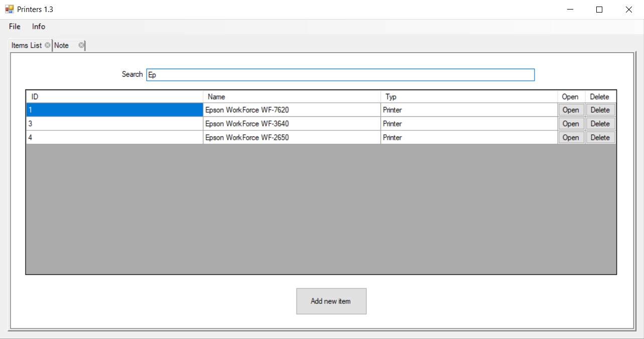The width and height of the screenshot is (644, 339).
Task: Sort by the Name column header
Action: click(292, 97)
